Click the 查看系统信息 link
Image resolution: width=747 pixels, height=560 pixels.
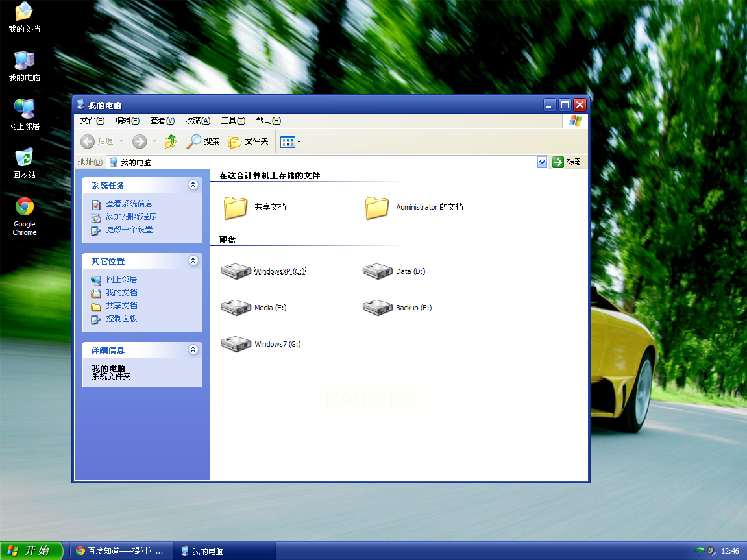coord(129,204)
